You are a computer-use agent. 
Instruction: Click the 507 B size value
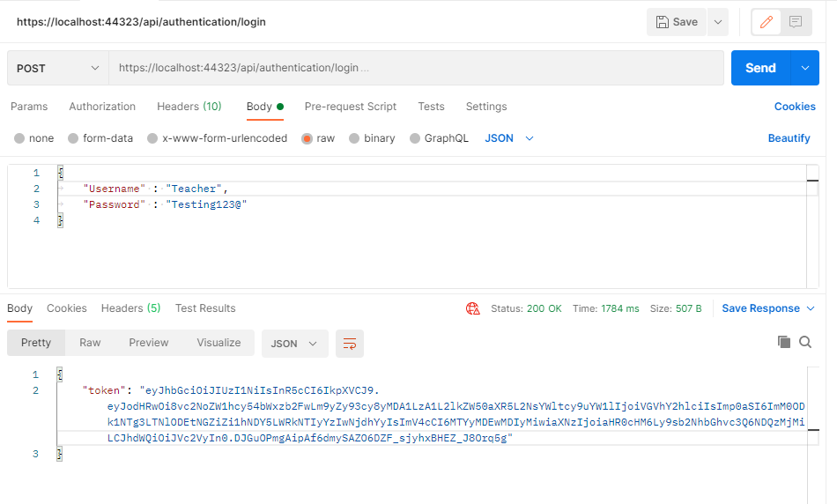coord(688,308)
